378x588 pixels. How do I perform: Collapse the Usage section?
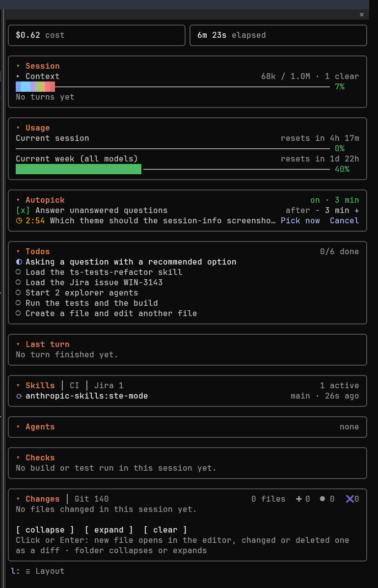tap(18, 128)
